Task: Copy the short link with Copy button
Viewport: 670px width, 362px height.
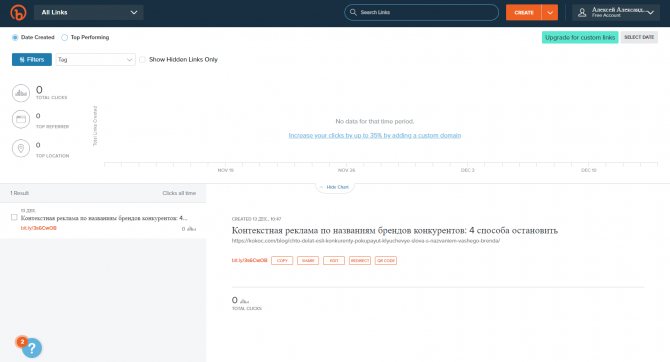Action: point(282,260)
